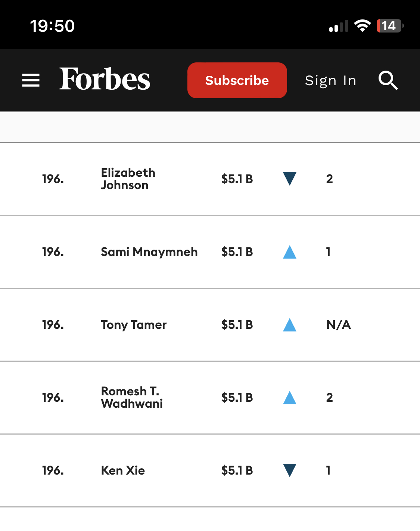Tap the up arrow beside Tony Tamer
This screenshot has width=420, height=531.
pos(290,325)
